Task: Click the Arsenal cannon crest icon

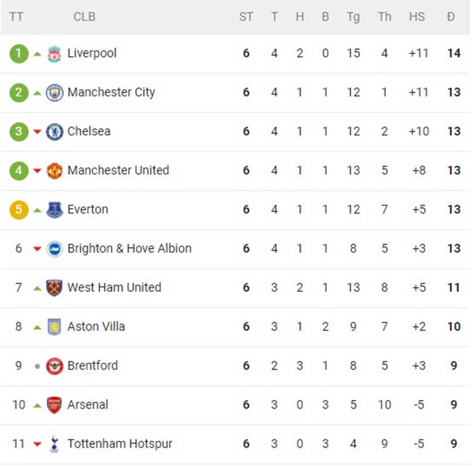Action: [54, 405]
